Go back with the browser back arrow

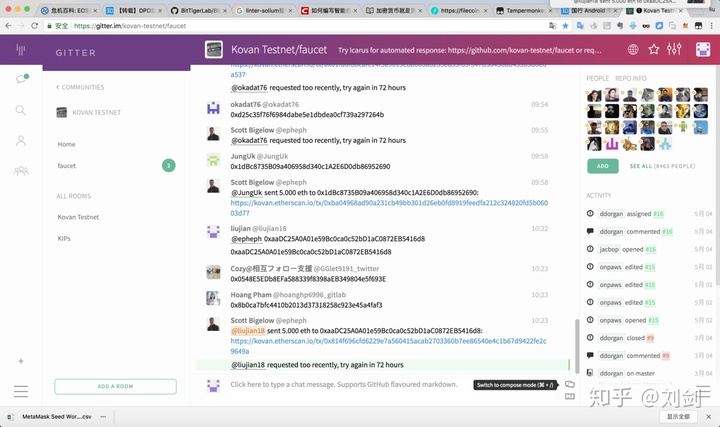tap(8, 26)
